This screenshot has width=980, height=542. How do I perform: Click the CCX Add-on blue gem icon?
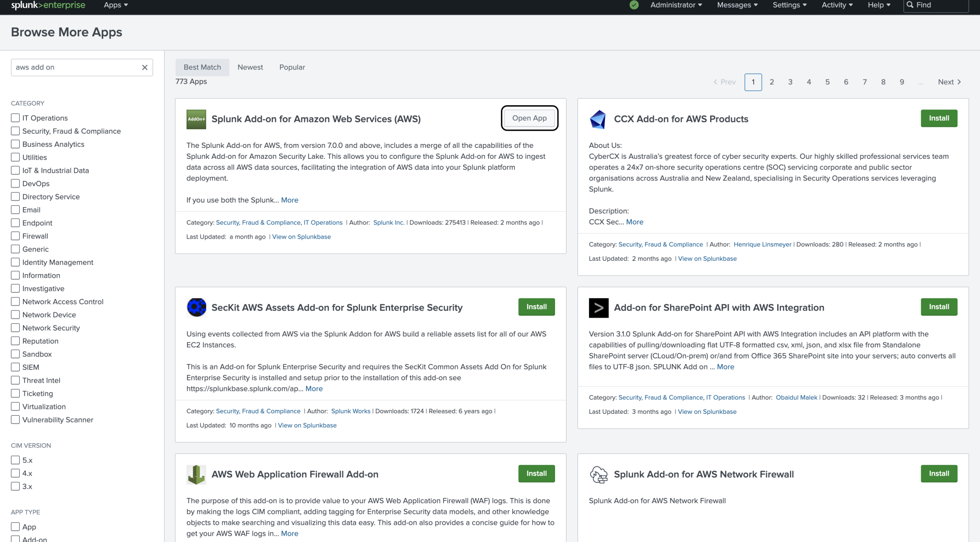point(598,119)
